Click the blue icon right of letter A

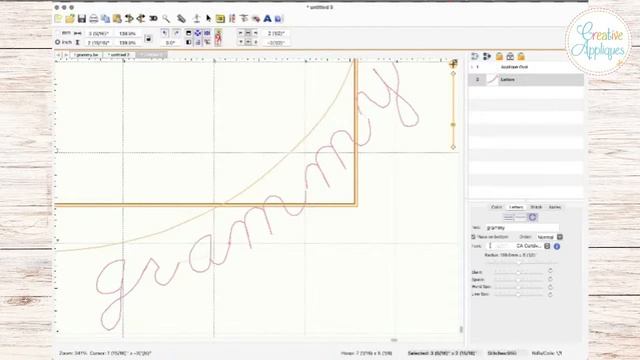pos(278,19)
